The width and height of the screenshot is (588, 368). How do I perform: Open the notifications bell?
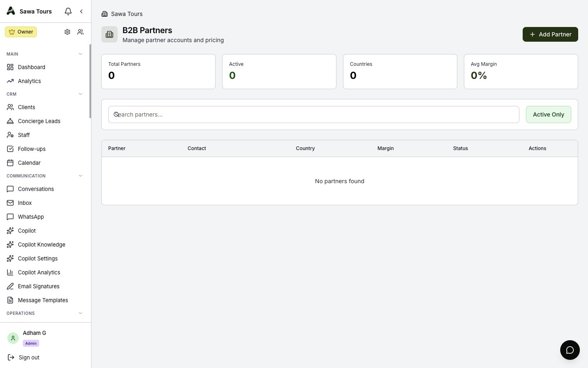coord(68,11)
